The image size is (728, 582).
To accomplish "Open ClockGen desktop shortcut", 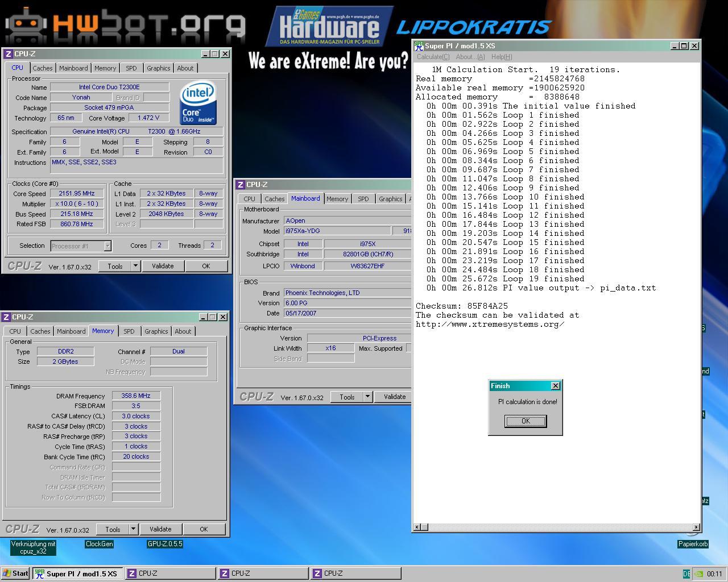I will coord(99,544).
